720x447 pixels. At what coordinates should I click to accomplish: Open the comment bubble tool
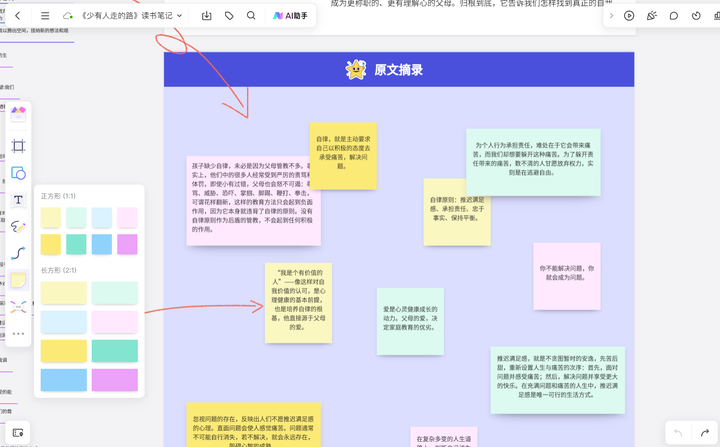674,16
